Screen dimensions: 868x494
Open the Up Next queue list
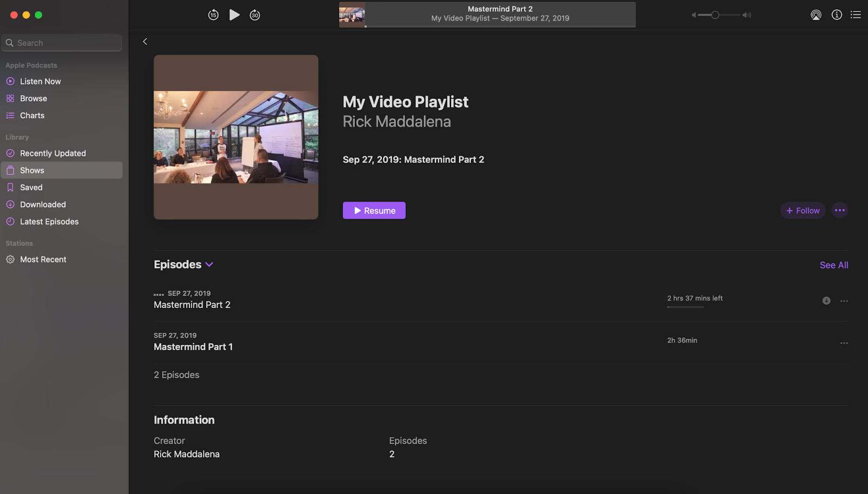pos(856,15)
